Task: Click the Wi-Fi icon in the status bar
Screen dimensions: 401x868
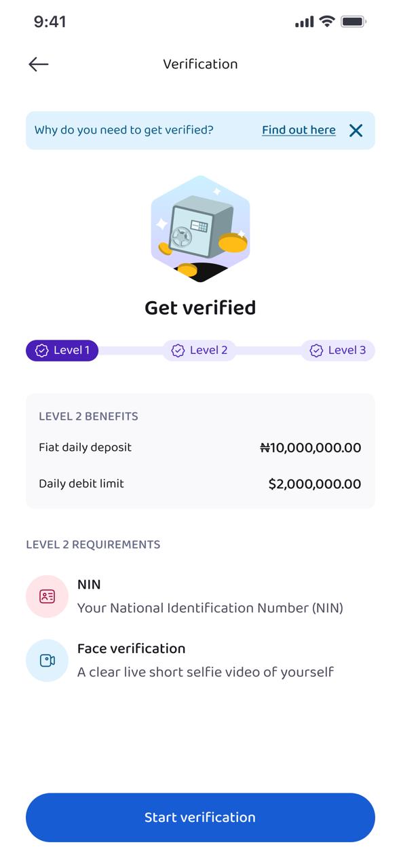Action: point(326,22)
